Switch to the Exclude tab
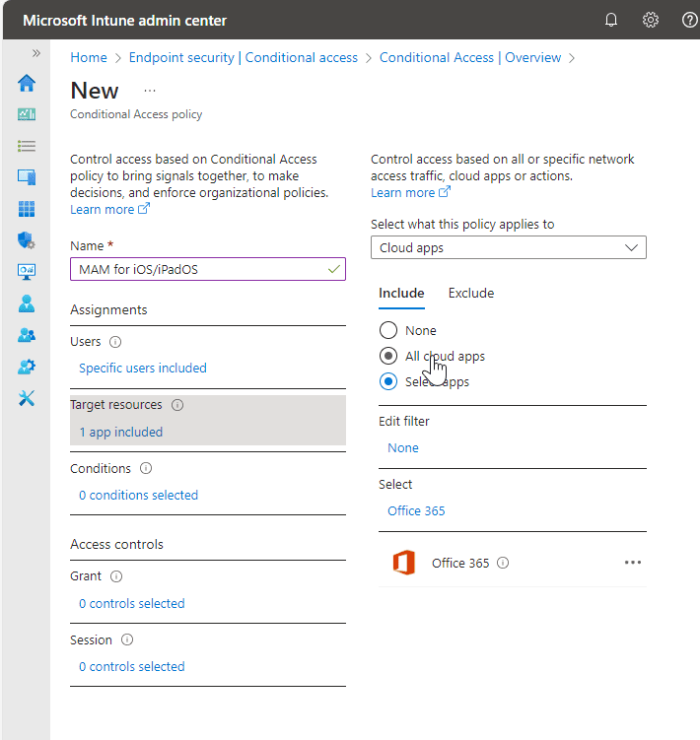This screenshot has height=740, width=700. pos(471,294)
